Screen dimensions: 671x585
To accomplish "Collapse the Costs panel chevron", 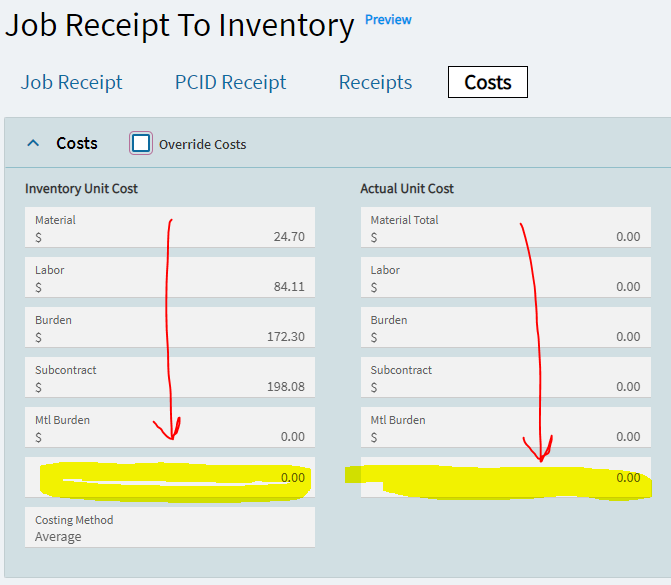I will (x=33, y=143).
